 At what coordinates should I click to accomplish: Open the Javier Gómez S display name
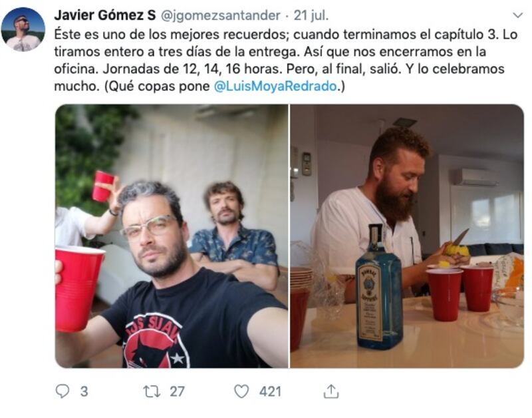[105, 15]
